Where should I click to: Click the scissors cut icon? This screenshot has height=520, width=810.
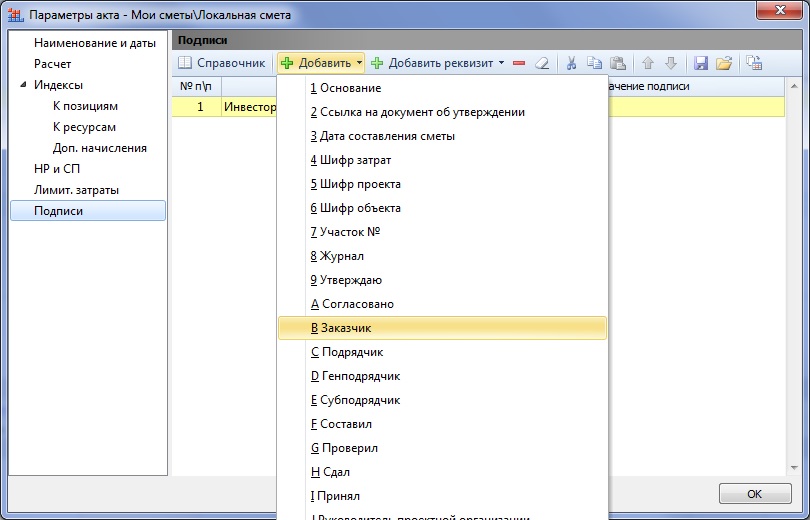tap(571, 63)
